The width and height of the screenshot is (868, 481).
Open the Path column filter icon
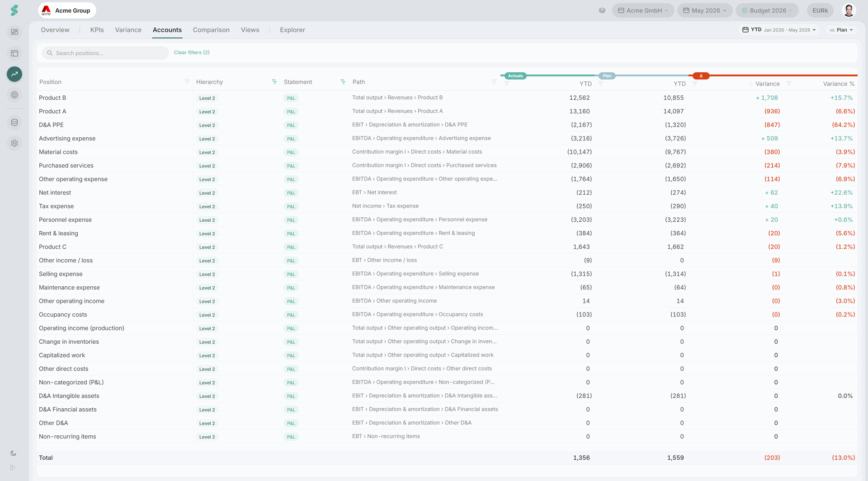click(494, 82)
